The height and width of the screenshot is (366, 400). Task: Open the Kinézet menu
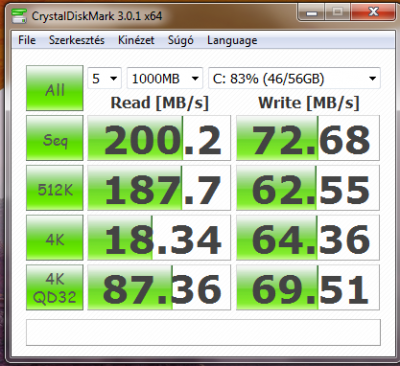coord(136,40)
